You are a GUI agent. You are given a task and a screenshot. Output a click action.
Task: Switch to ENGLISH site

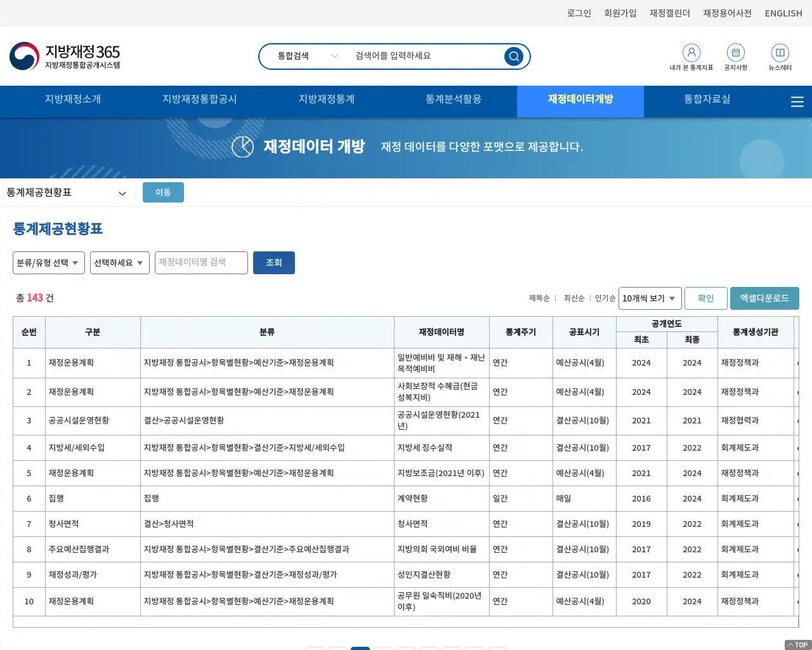click(783, 13)
